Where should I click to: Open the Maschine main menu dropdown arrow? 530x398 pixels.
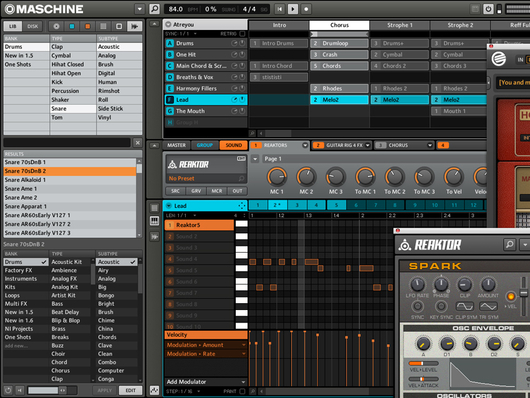[140, 9]
